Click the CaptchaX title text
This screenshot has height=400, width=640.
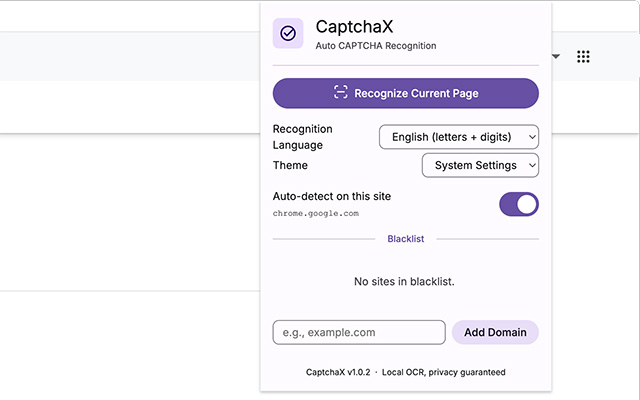pyautogui.click(x=354, y=27)
